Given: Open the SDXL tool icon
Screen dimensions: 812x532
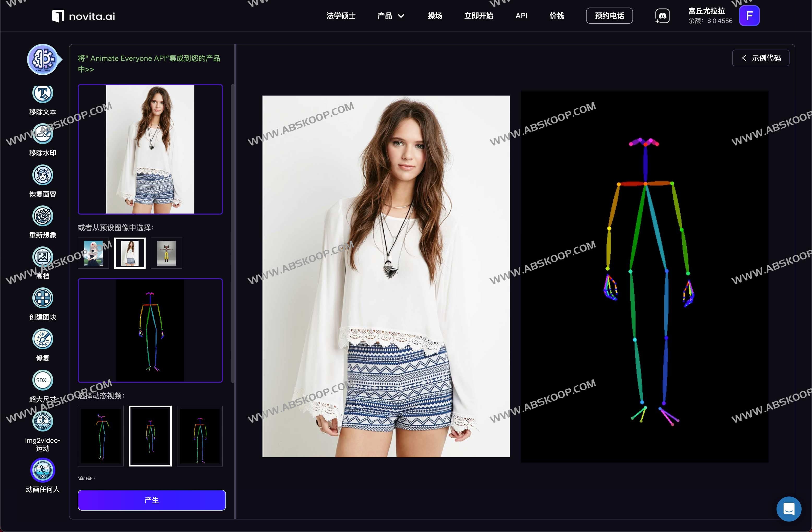Looking at the screenshot, I should 43,380.
